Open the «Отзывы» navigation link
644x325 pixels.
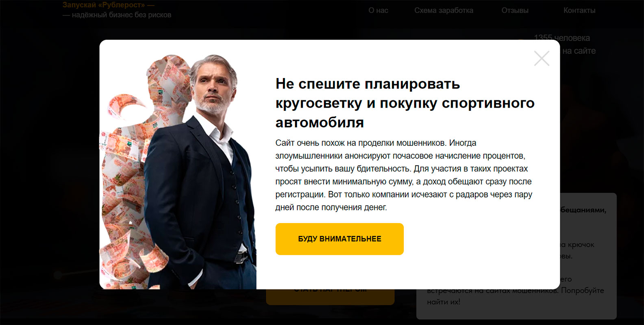(515, 11)
